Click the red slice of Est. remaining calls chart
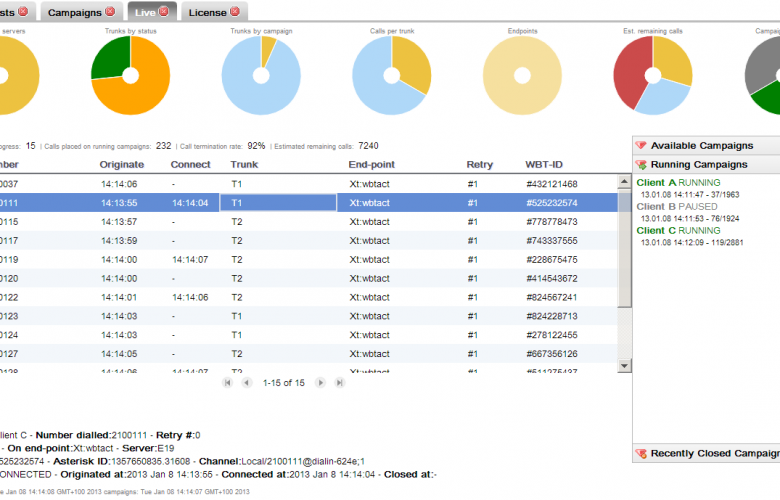780x500 pixels. (631, 75)
